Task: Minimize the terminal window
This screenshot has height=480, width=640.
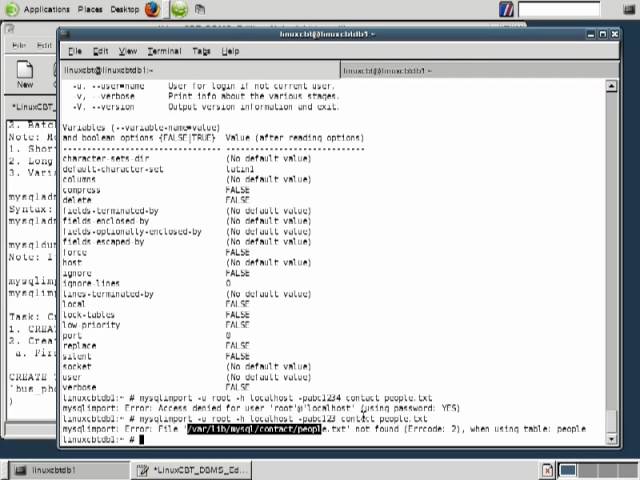Action: pyautogui.click(x=591, y=34)
